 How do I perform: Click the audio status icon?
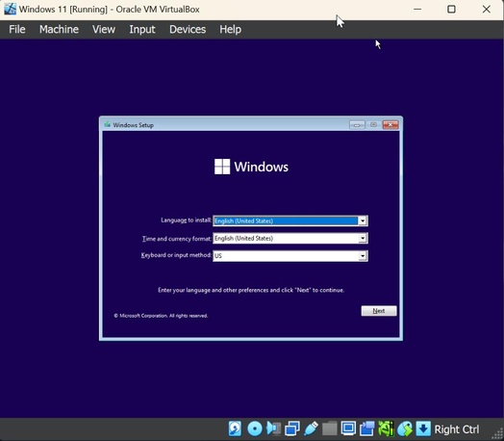tap(273, 428)
